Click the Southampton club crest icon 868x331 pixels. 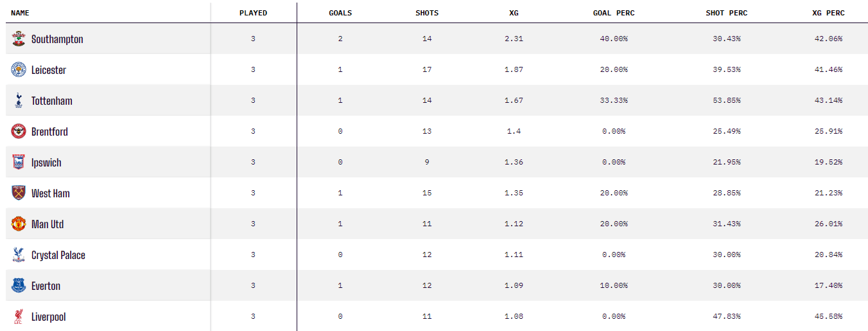tap(19, 39)
